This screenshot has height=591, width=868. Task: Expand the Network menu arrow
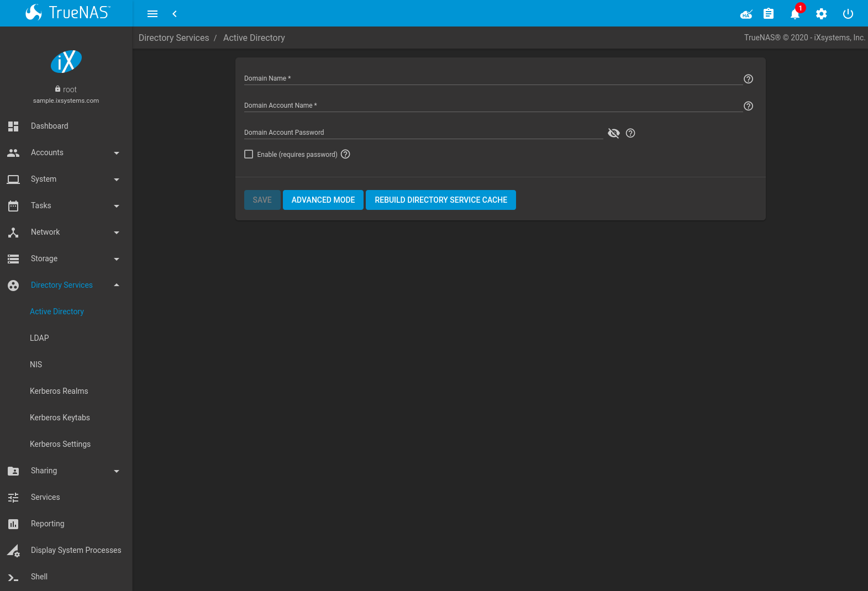(117, 233)
